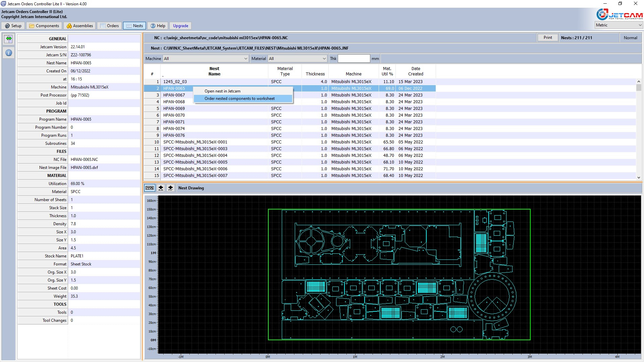The image size is (644, 362).
Task: Select nest SPCC-Mitsubishi_ML3015eX-0007
Action: 290,176
